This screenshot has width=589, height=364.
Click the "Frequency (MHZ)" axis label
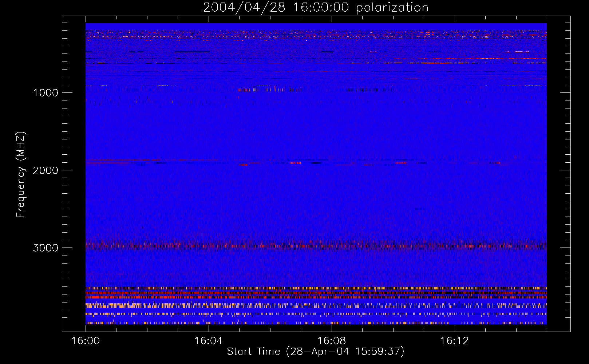21,174
